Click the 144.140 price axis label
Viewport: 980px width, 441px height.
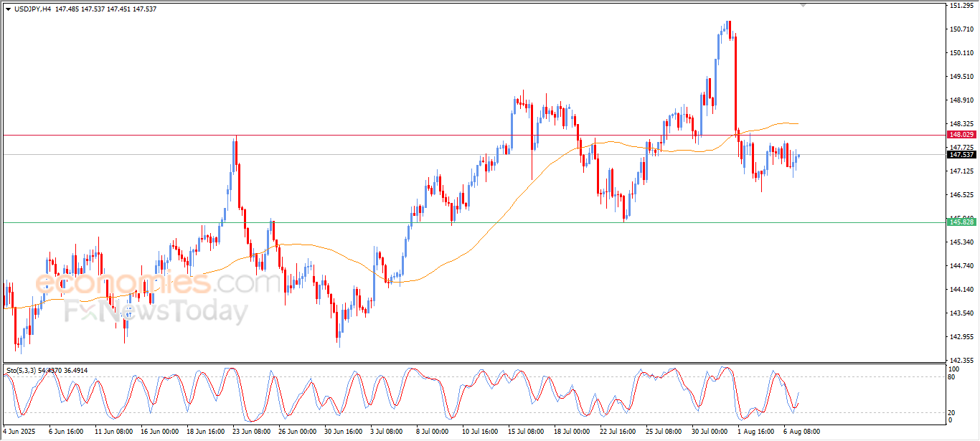click(961, 290)
